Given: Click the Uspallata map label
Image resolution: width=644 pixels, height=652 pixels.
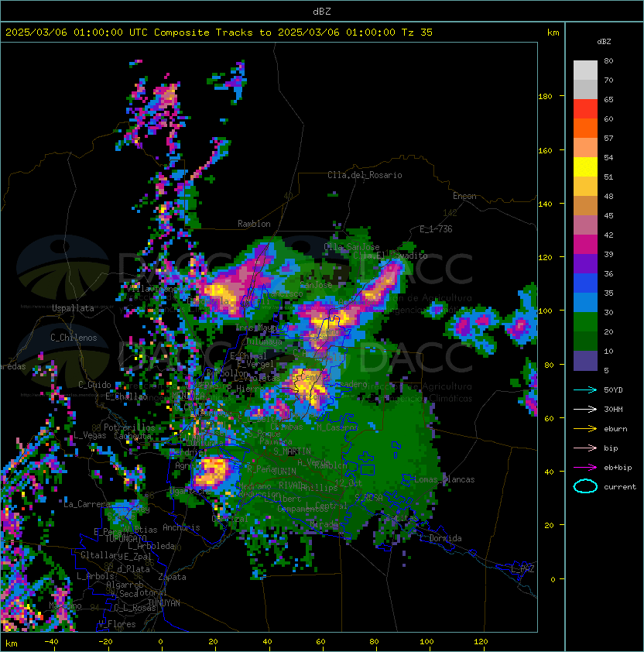Looking at the screenshot, I should coord(73,308).
